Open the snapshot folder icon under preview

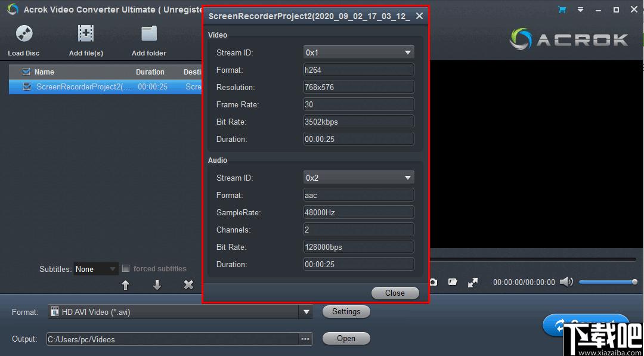[453, 282]
